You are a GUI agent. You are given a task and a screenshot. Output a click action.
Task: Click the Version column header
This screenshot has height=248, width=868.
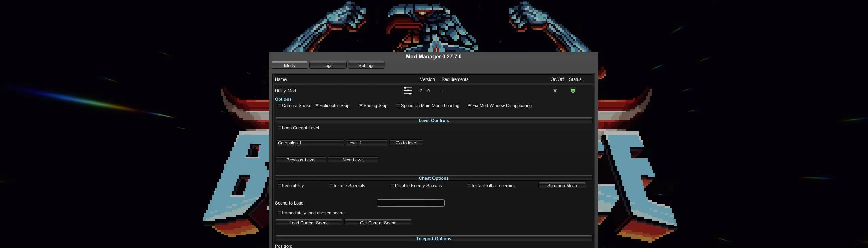[x=427, y=79]
